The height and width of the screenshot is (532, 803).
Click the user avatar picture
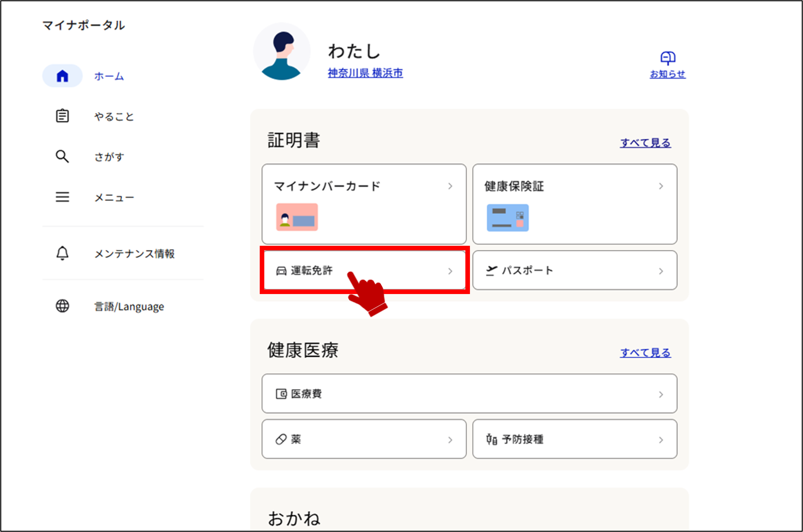[x=282, y=51]
